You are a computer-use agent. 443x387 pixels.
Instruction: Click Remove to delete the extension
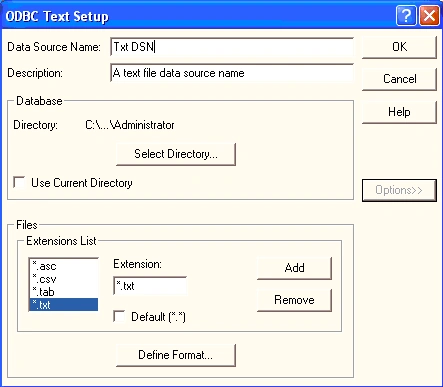(x=294, y=300)
